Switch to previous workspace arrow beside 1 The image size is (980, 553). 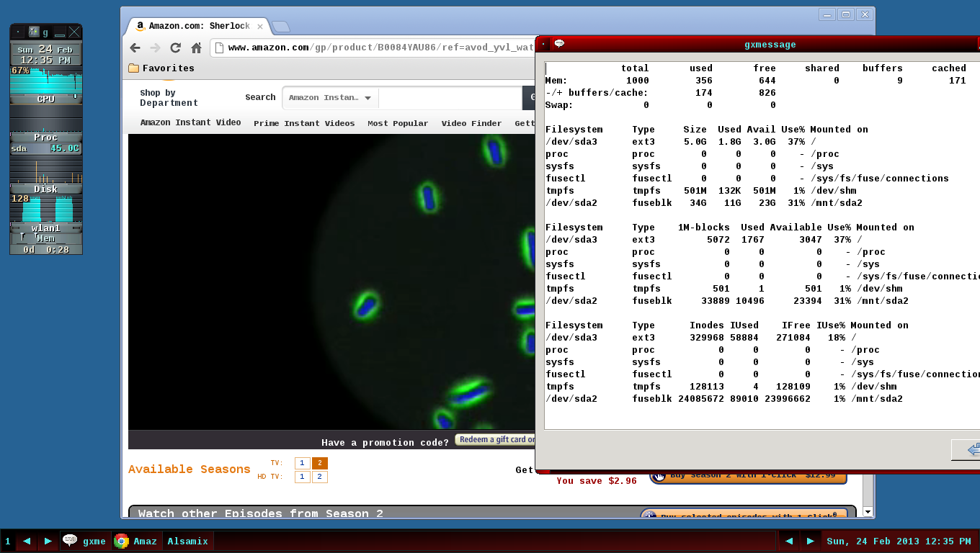pyautogui.click(x=27, y=541)
